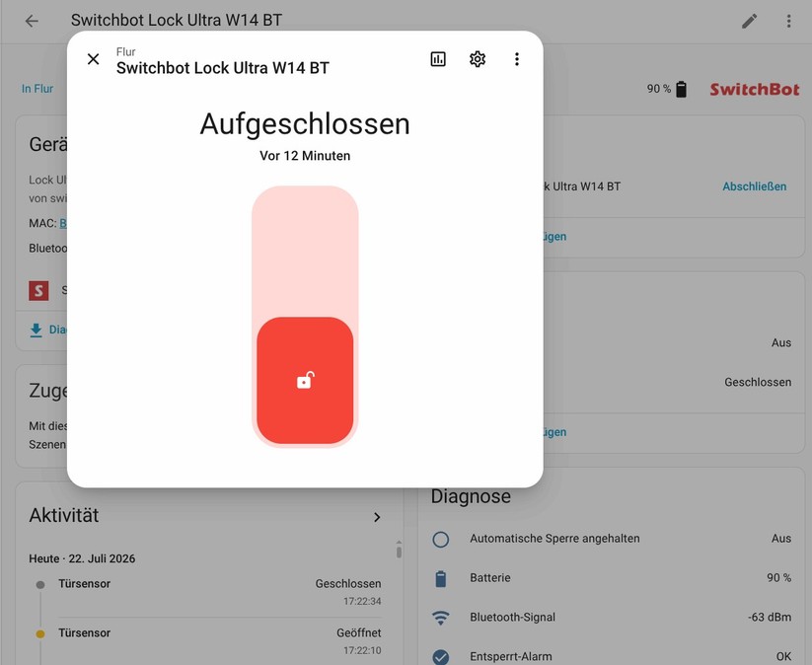
Task: Open history chart icon in dialog header
Action: pyautogui.click(x=438, y=59)
